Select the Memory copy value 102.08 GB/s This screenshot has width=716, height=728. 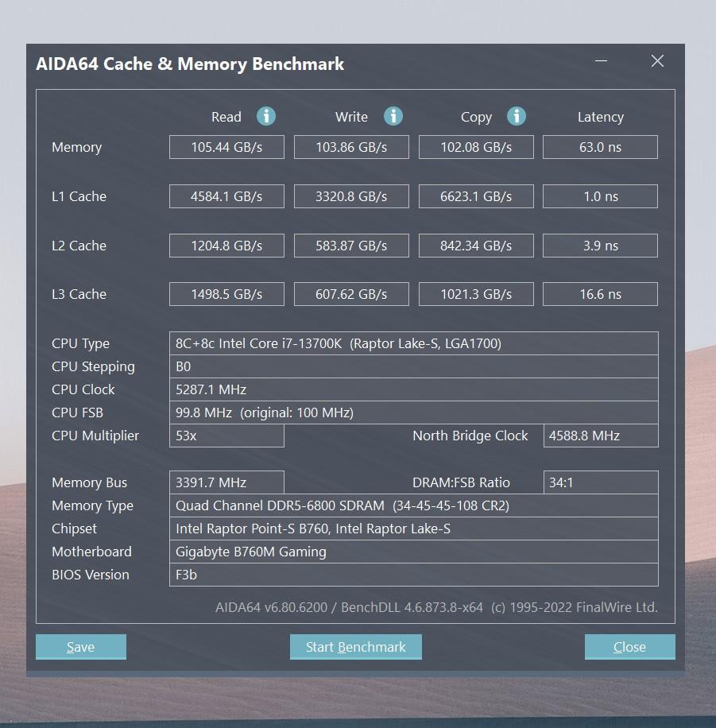click(x=476, y=147)
